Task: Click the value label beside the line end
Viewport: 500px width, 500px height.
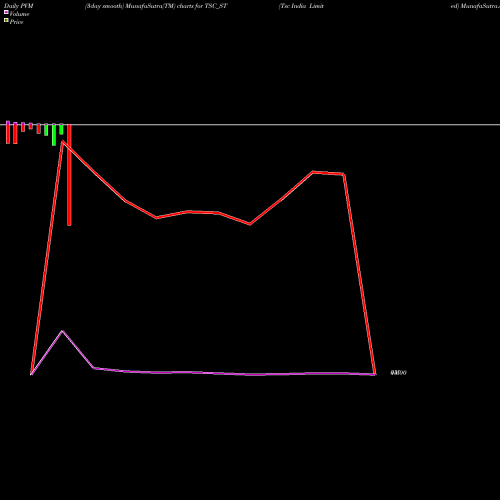Action: point(398,373)
